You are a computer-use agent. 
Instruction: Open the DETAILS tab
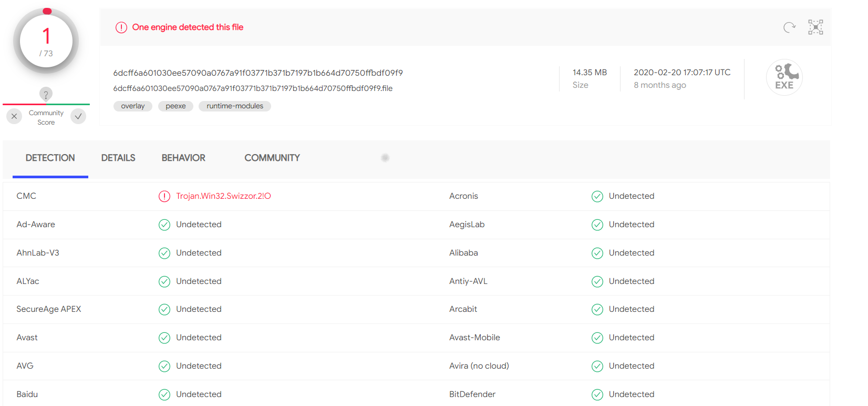tap(118, 158)
